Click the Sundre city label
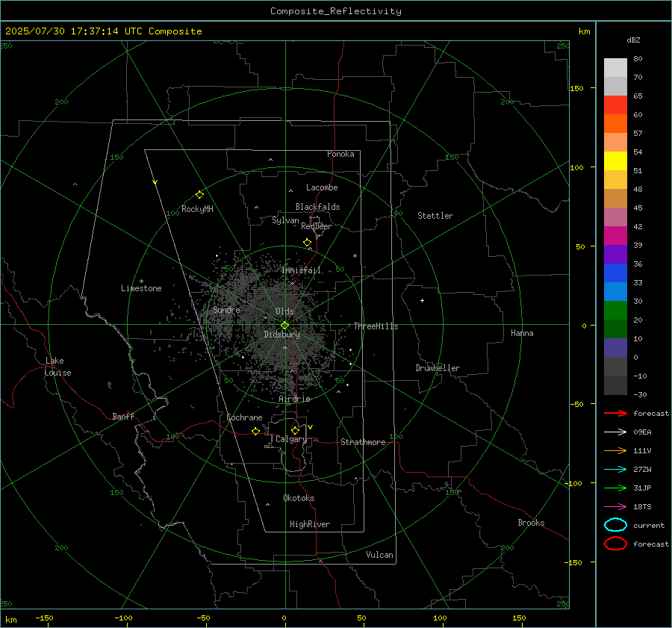Screen dimensions: 672x628 pyautogui.click(x=227, y=309)
